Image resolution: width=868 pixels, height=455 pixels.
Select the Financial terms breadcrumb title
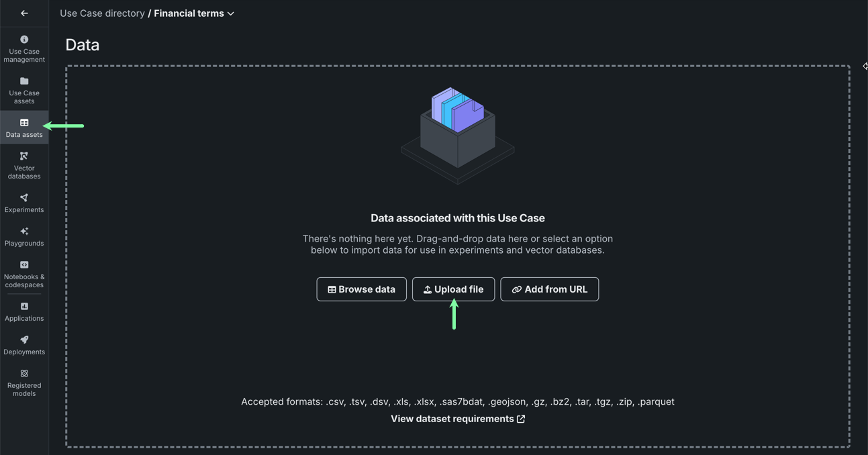coord(189,13)
